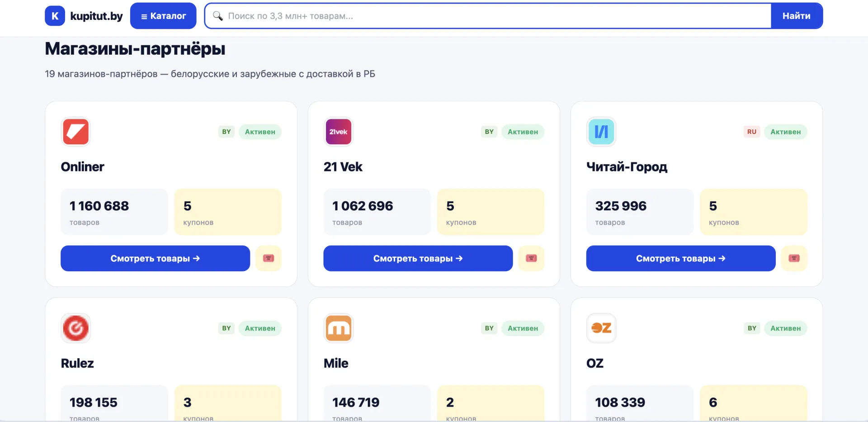Click the kupitut.by K logo icon
Image resolution: width=868 pixels, height=422 pixels.
[55, 16]
